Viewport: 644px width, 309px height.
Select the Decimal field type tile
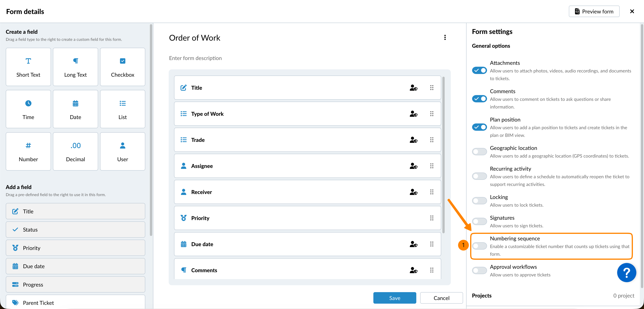(x=75, y=151)
